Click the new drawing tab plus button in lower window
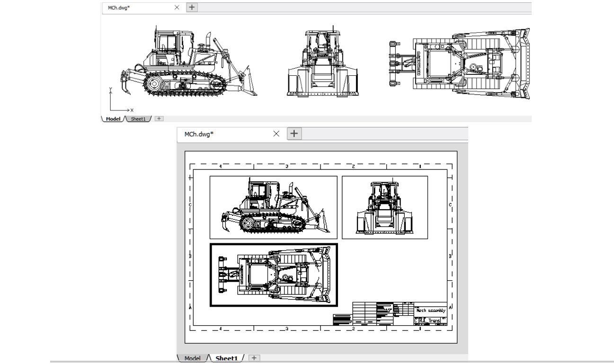 (x=294, y=134)
